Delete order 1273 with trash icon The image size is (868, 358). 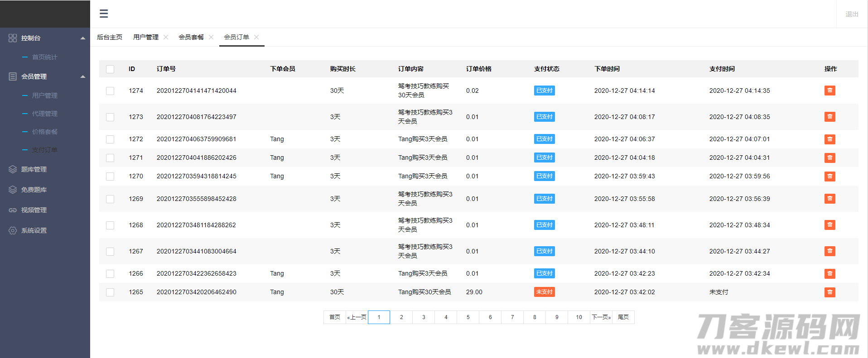tap(830, 117)
